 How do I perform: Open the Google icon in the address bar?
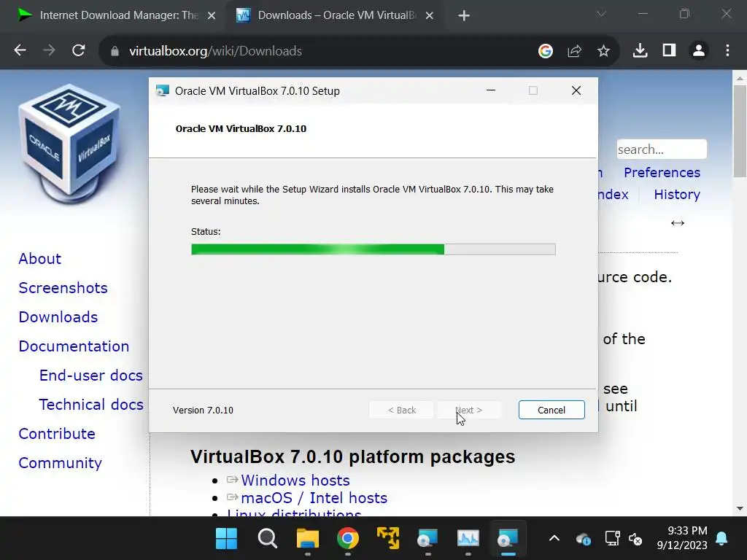click(546, 50)
